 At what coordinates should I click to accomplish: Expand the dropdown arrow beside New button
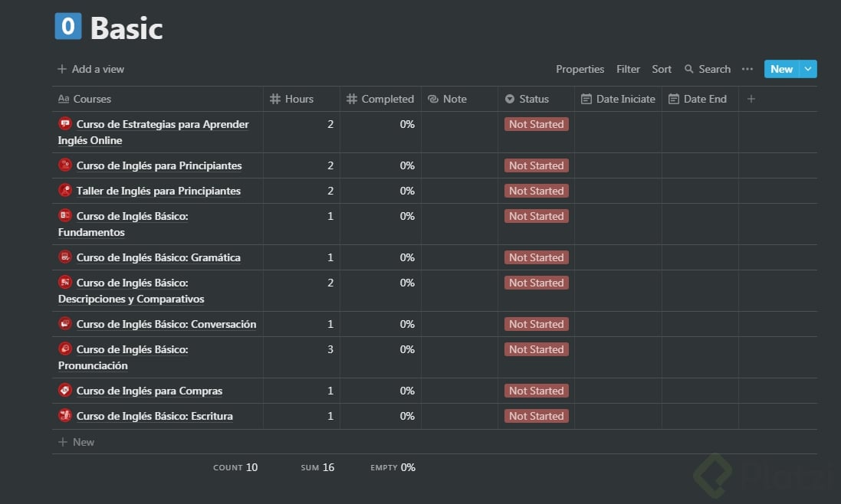point(808,69)
